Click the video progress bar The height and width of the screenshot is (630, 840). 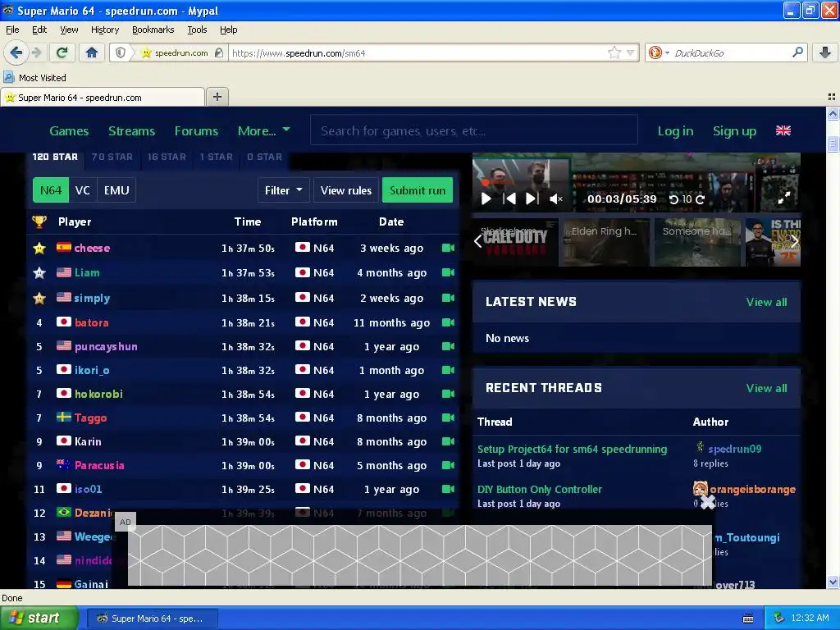637,183
